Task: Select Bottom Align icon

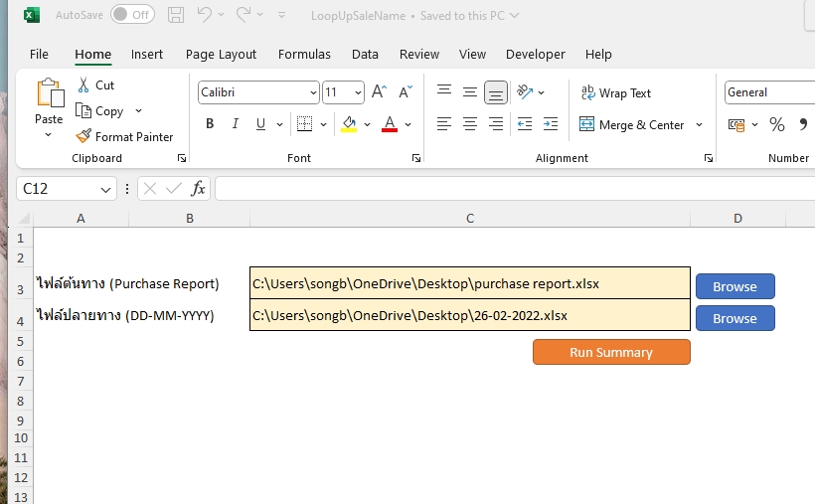Action: click(x=496, y=92)
